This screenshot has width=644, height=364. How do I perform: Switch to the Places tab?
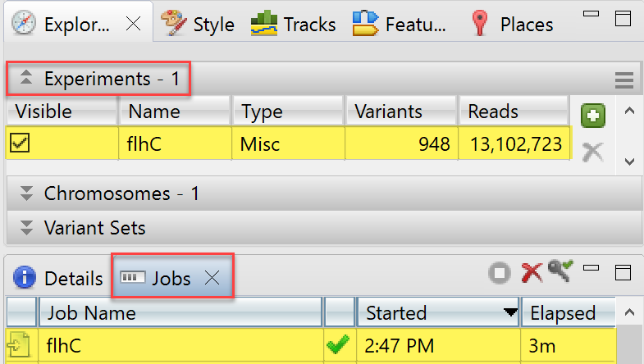pos(513,24)
